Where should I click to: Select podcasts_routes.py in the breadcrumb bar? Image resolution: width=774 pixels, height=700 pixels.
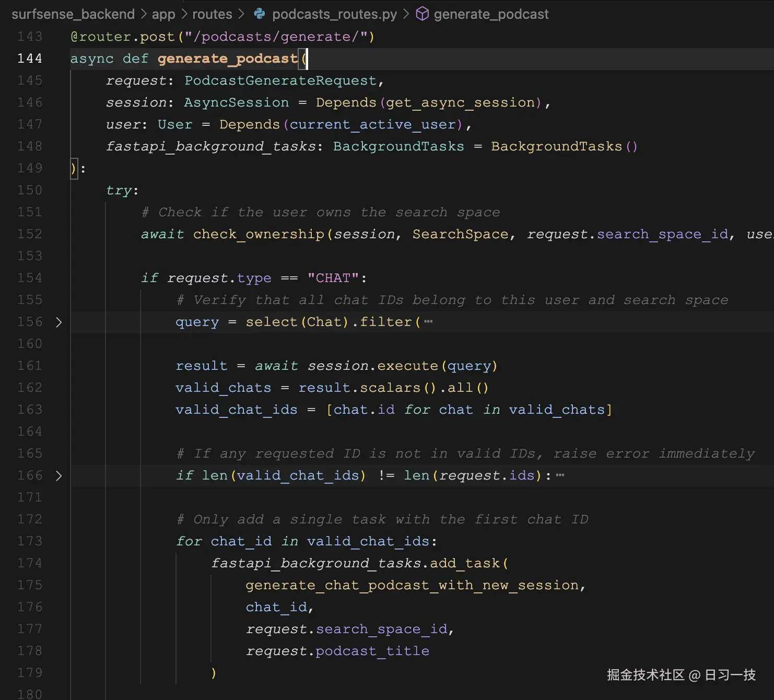335,14
